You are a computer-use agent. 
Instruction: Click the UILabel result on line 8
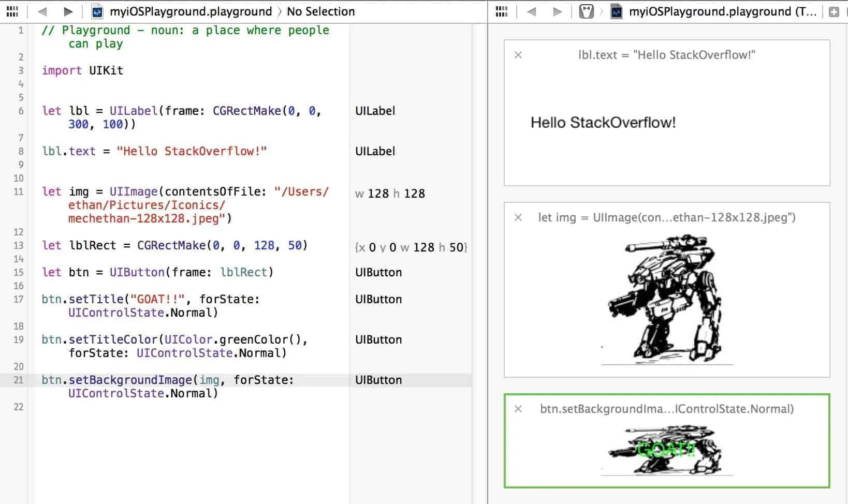pyautogui.click(x=375, y=151)
